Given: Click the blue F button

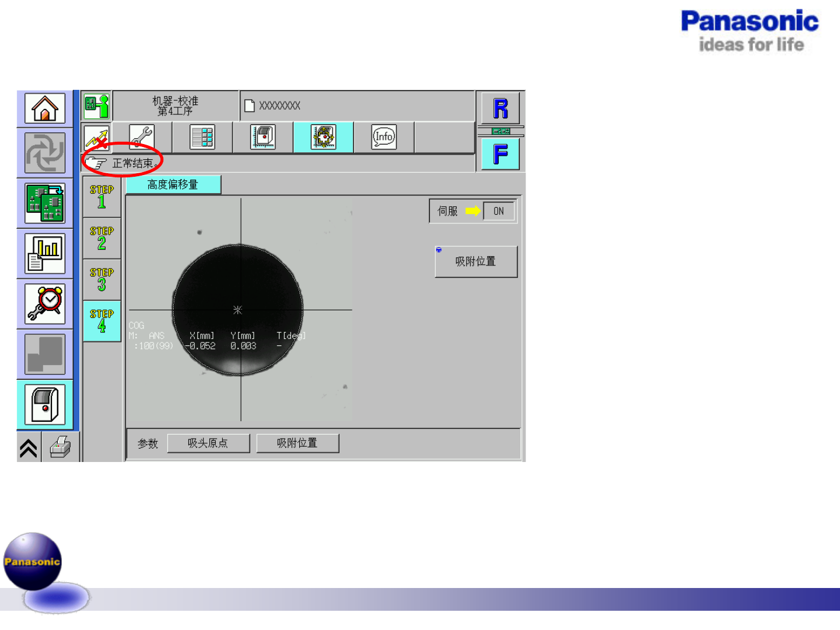Looking at the screenshot, I should (x=501, y=155).
